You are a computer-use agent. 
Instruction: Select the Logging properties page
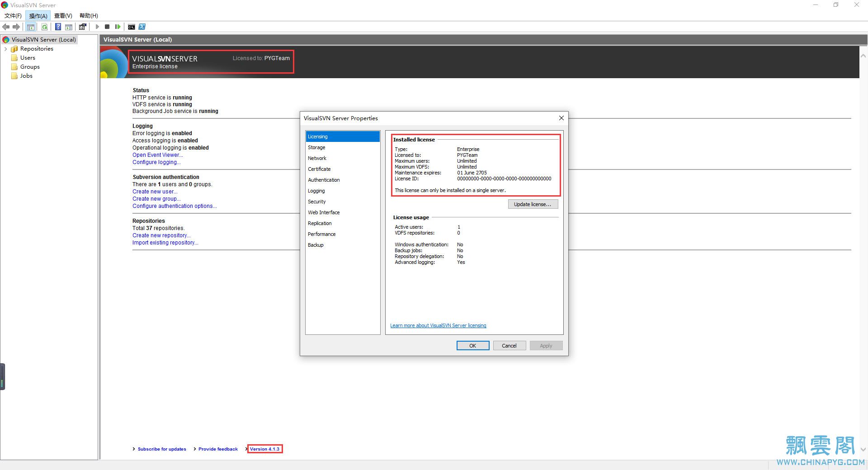tap(343, 191)
